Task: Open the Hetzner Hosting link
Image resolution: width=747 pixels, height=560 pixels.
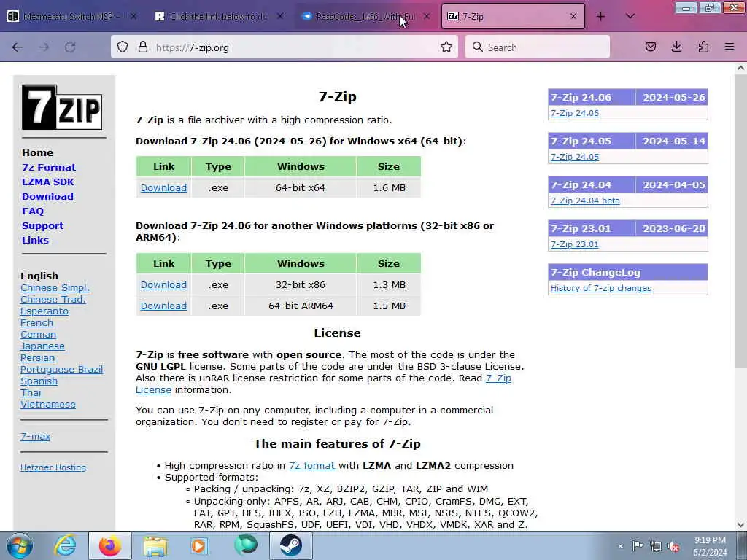Action: coord(53,467)
